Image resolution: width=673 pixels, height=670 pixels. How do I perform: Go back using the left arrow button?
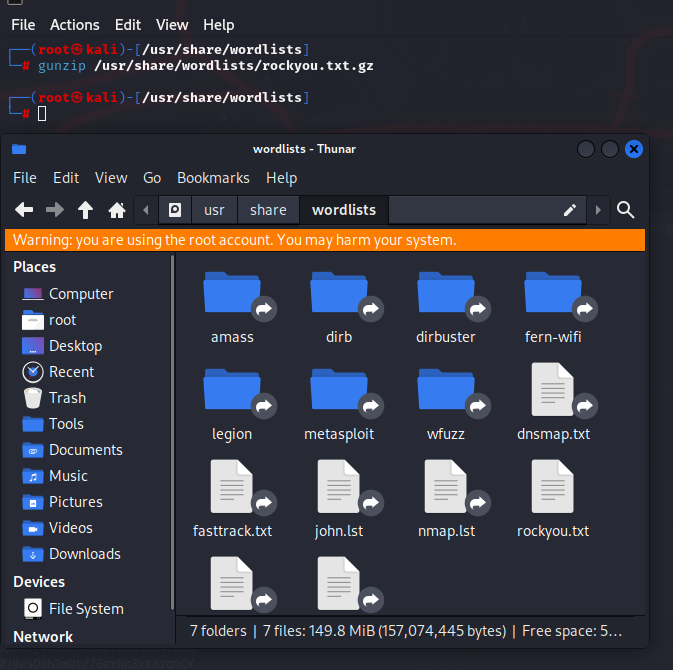[24, 210]
